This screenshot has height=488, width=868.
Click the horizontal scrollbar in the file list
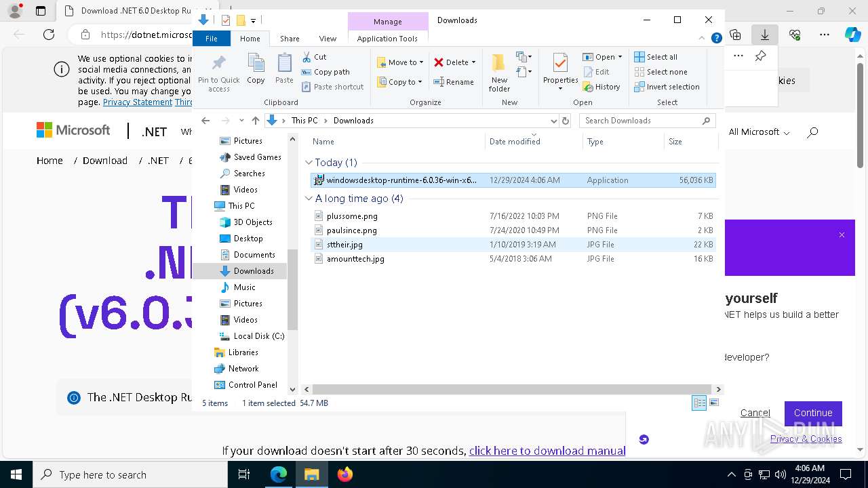tap(513, 389)
